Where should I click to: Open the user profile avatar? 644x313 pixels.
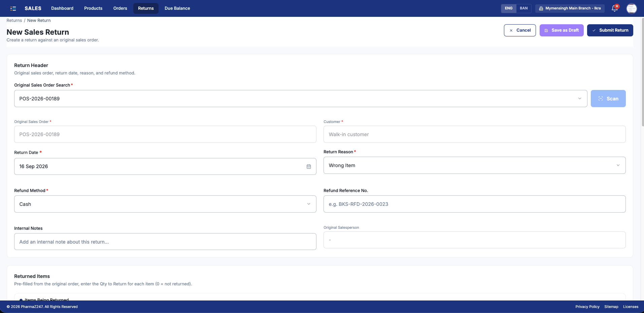point(632,8)
